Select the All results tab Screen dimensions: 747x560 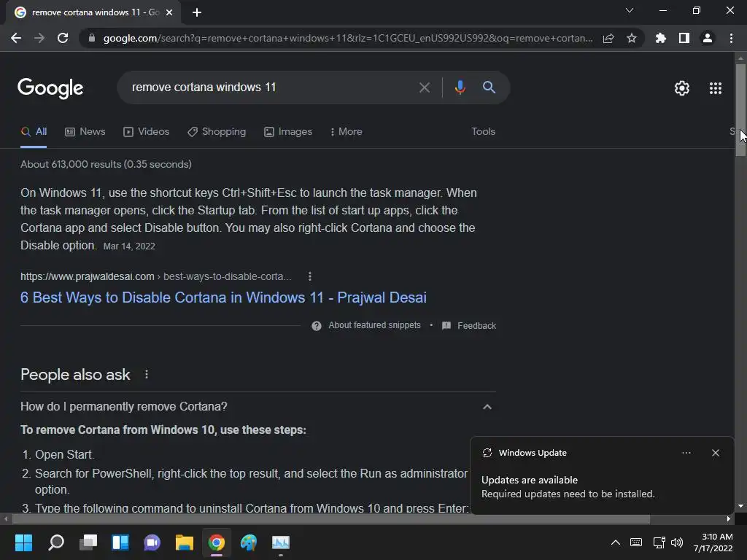[x=34, y=131]
